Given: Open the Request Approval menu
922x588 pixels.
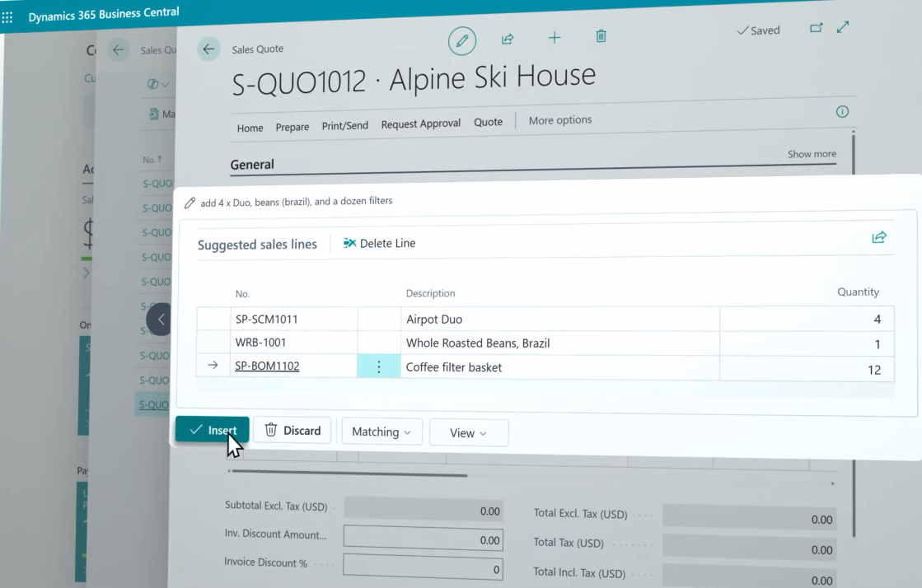Looking at the screenshot, I should pyautogui.click(x=420, y=124).
